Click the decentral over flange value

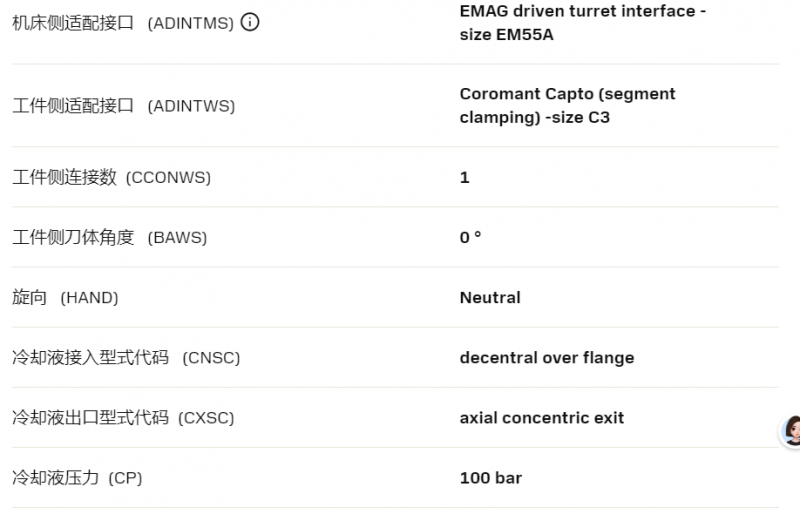pos(547,358)
